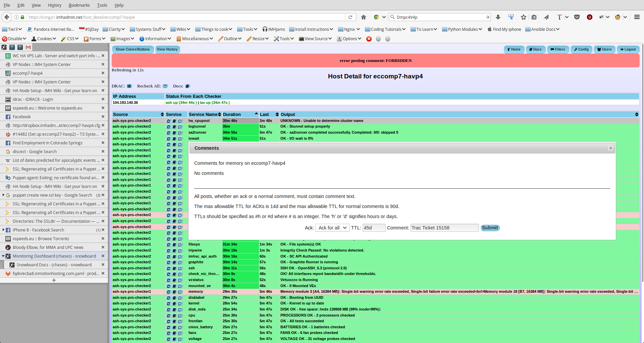Open the History menu
This screenshot has width=644, height=343.
tap(54, 5)
